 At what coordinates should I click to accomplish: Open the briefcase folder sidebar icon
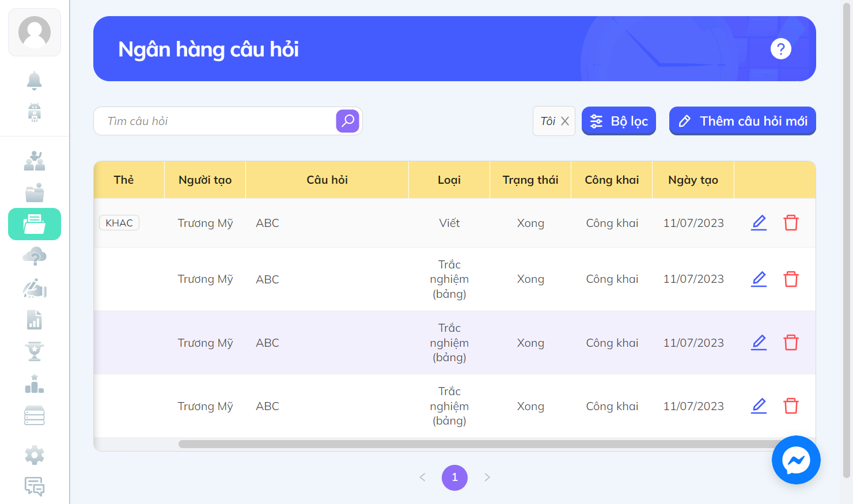tap(35, 192)
